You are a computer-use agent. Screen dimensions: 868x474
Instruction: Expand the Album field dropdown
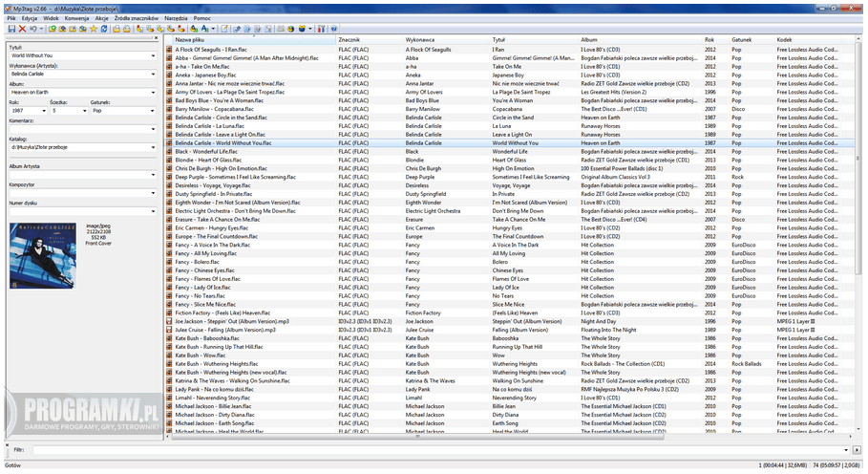pos(153,93)
